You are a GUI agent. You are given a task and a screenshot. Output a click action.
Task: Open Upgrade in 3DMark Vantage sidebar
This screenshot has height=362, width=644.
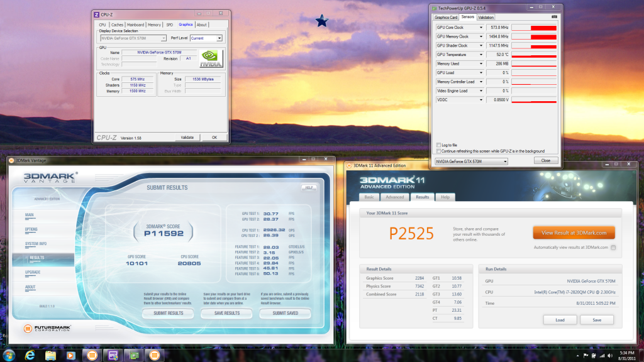tap(33, 272)
